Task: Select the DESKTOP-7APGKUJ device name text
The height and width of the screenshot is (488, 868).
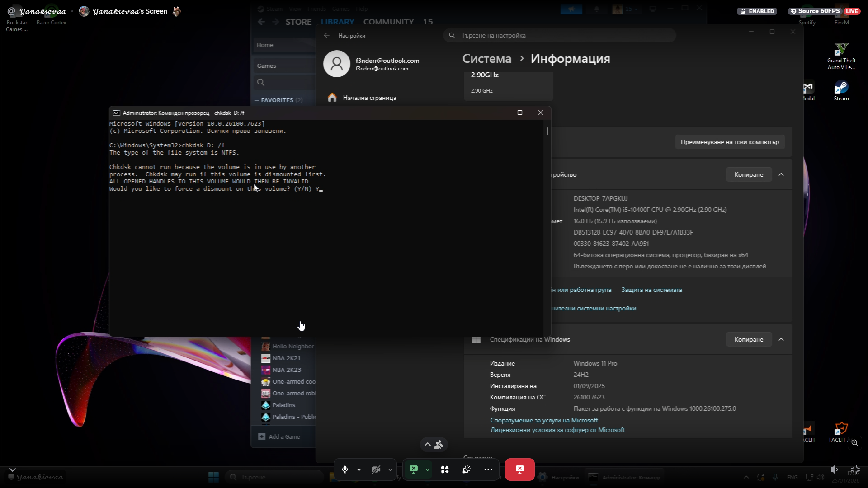Action: click(600, 198)
